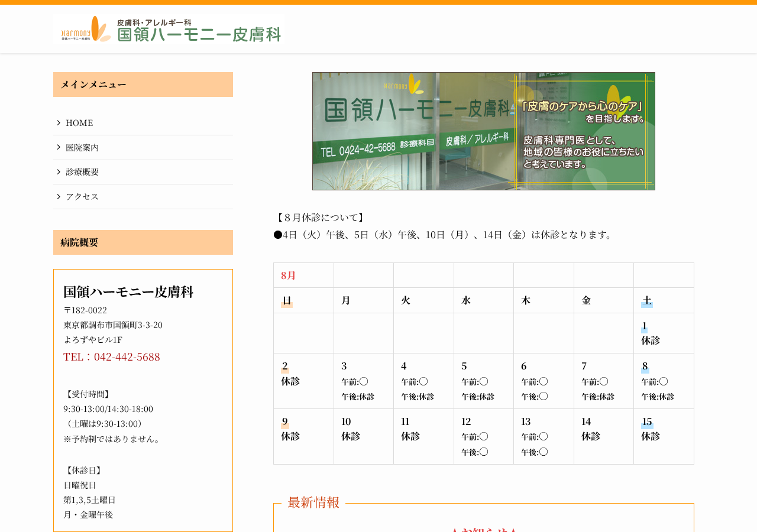Click 第1,3,5土曜日 closed-day line
This screenshot has width=757, height=532.
[x=89, y=500]
